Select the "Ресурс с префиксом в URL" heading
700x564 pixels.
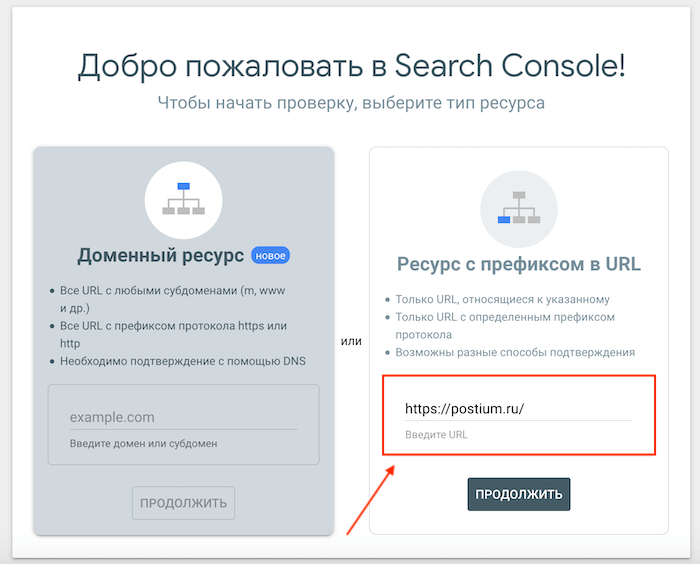click(x=519, y=264)
